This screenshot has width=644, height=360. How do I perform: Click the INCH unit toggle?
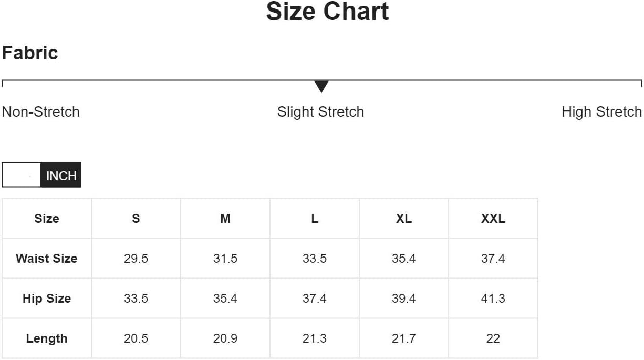coord(61,176)
